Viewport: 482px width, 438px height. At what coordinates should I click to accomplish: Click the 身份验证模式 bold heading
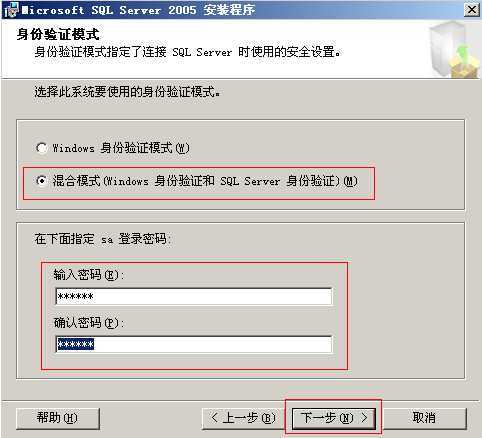pos(58,34)
